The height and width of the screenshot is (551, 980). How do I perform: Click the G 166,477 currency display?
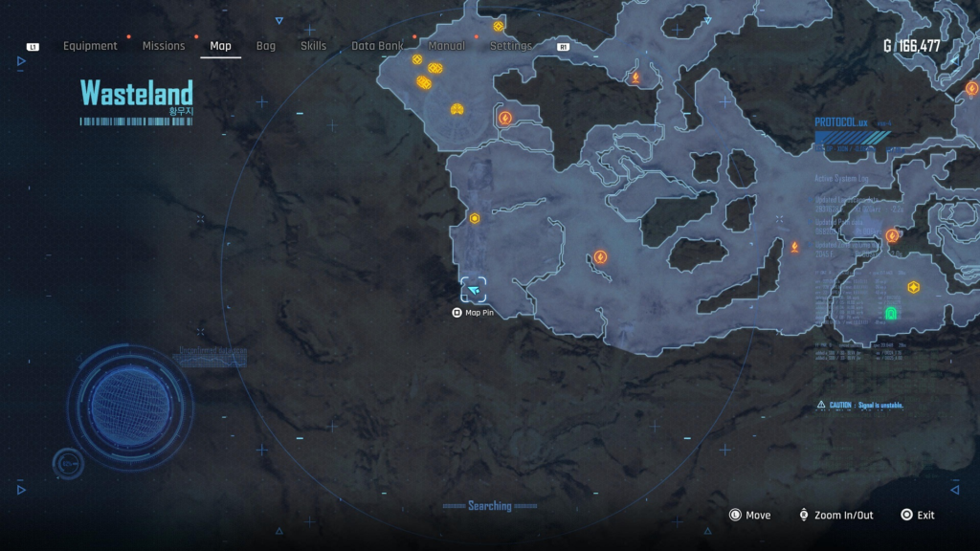tap(911, 46)
